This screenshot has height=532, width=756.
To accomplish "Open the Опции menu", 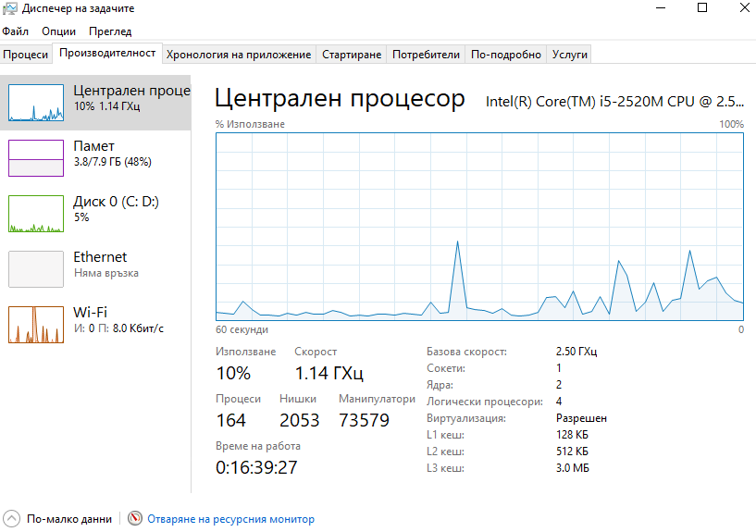I will (x=59, y=31).
